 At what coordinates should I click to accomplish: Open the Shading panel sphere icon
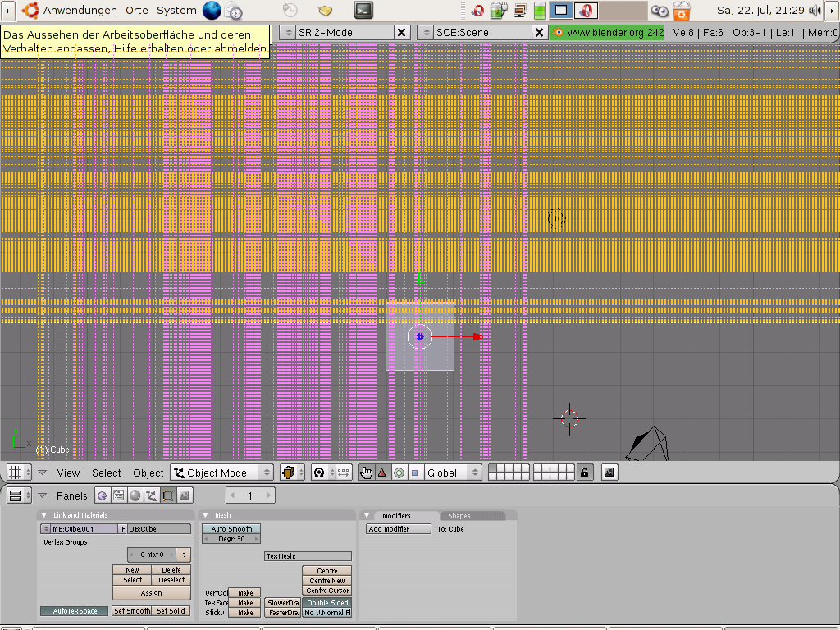[x=135, y=495]
